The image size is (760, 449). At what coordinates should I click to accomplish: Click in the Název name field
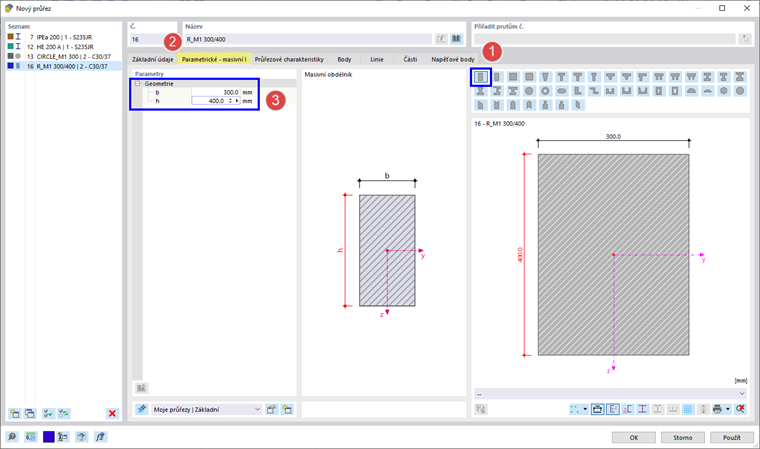coord(308,39)
